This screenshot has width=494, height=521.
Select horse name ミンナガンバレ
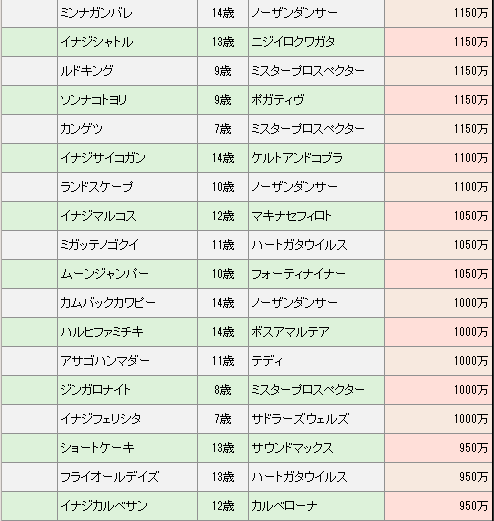96,13
